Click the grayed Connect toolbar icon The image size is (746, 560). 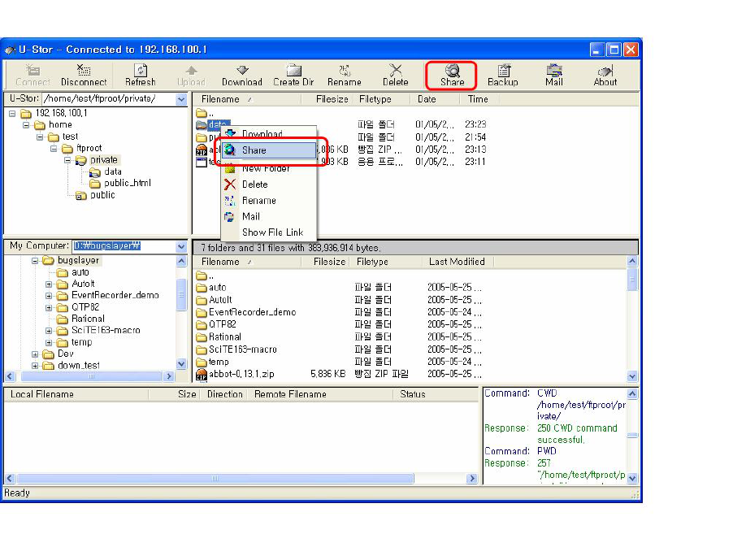tap(33, 75)
